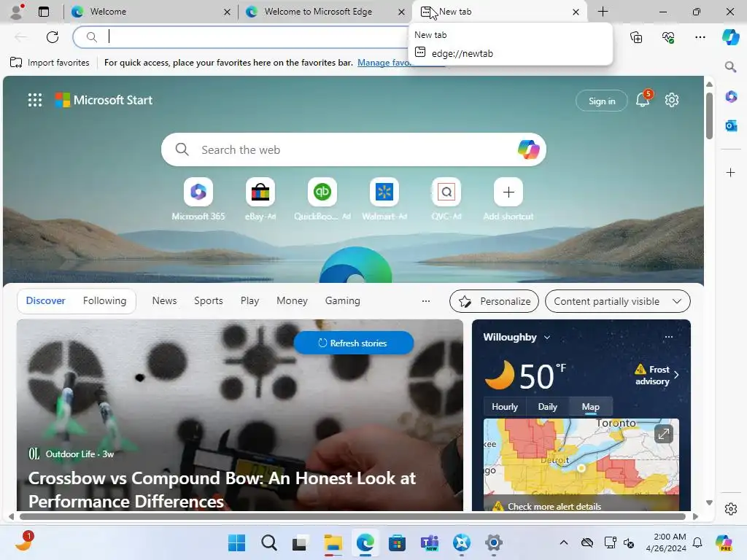Open weather temperature reading 50 °F
This screenshot has width=747, height=560.
543,376
